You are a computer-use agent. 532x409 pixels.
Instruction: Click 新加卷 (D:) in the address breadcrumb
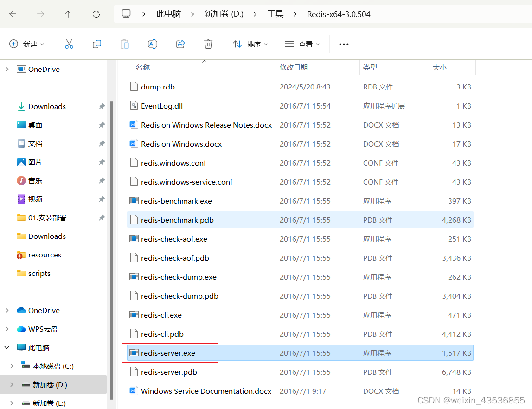point(224,14)
